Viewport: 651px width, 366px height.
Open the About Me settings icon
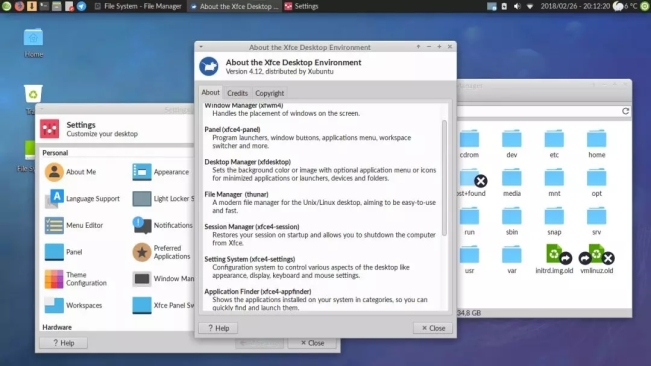tap(54, 172)
